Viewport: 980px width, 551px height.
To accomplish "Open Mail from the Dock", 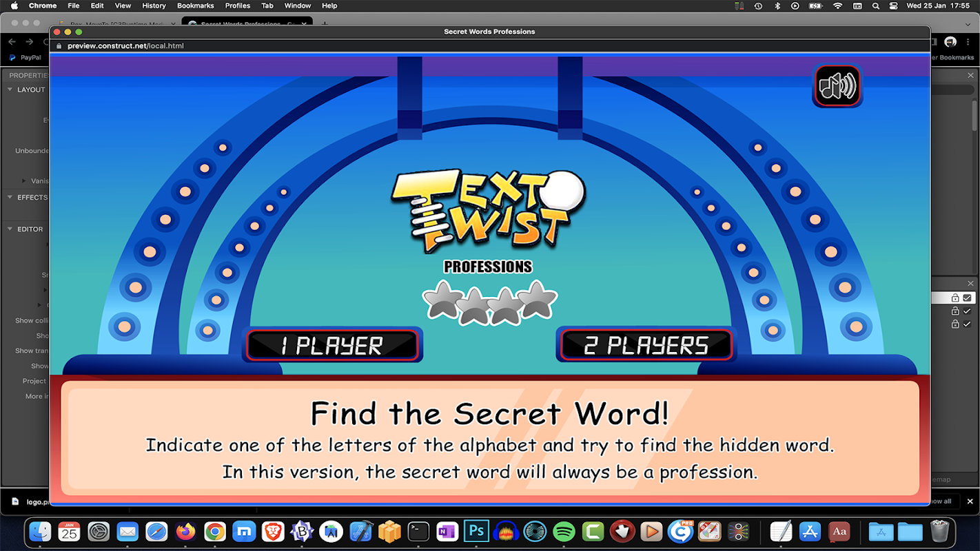I will click(x=127, y=531).
